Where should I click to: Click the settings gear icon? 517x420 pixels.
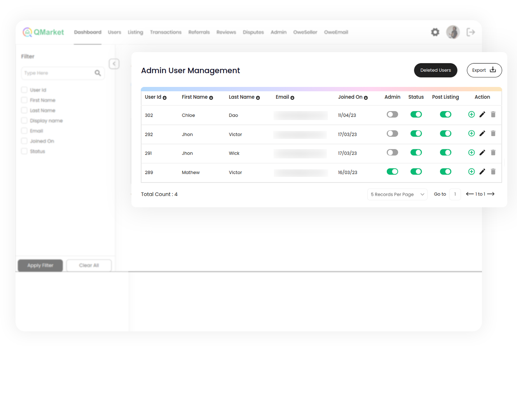[x=435, y=32]
